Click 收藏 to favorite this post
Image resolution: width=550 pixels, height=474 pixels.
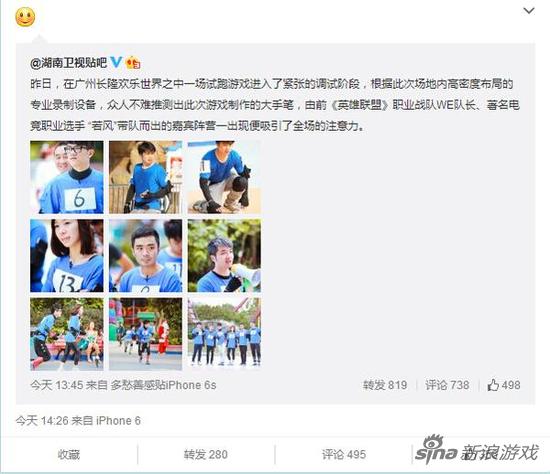point(69,455)
